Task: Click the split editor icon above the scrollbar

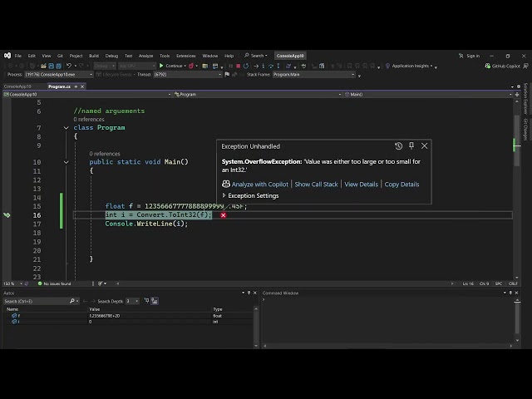Action: [x=517, y=94]
